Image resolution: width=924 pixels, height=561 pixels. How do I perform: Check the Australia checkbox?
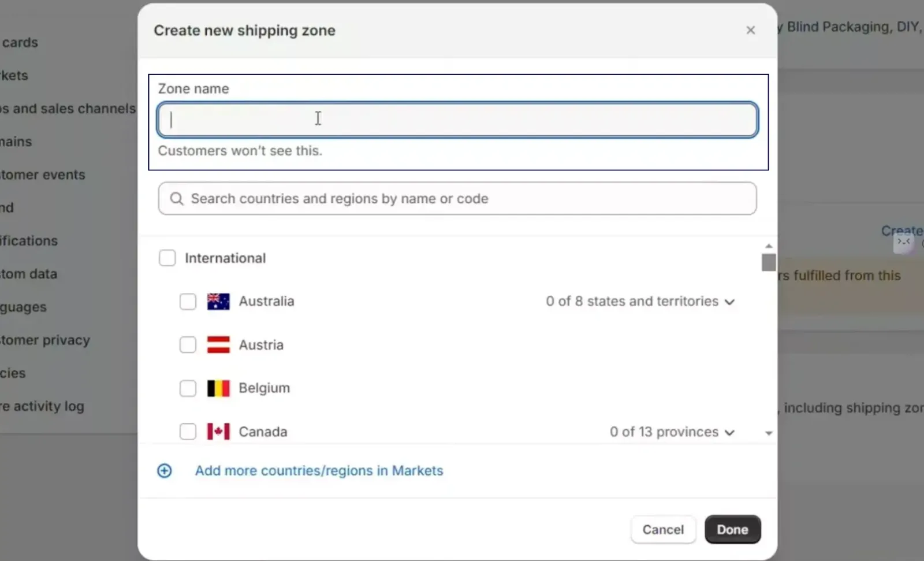click(188, 302)
